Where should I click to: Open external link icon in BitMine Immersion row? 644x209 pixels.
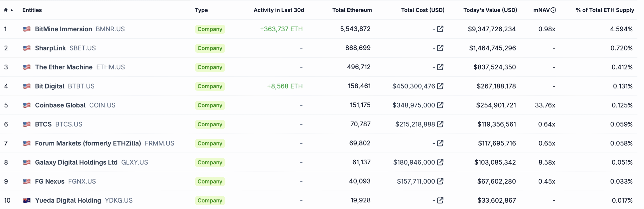point(440,29)
